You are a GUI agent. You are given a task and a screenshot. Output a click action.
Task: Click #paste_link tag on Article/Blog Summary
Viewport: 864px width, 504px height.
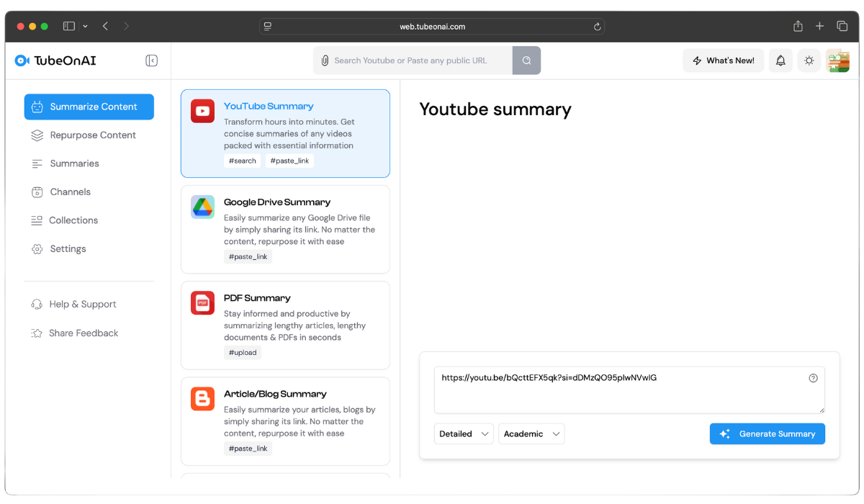[x=248, y=448]
